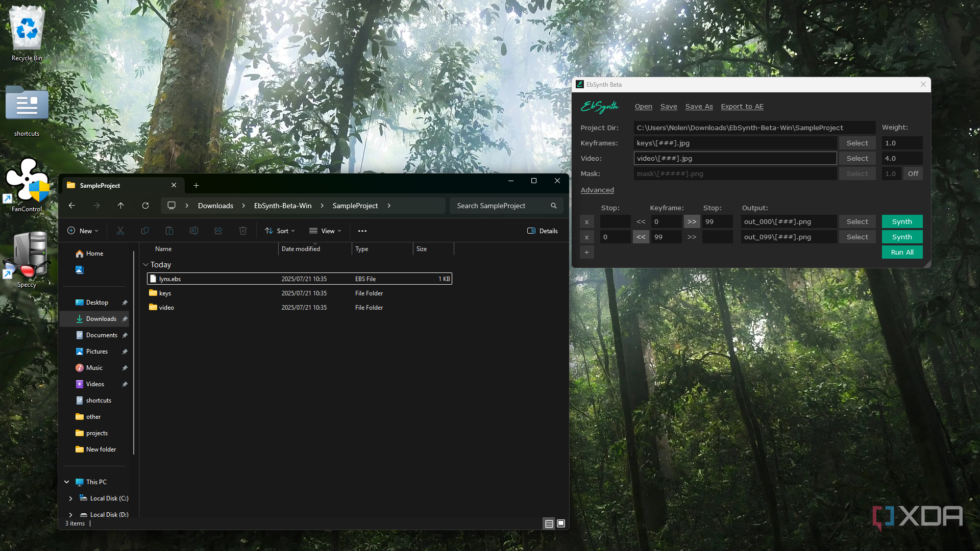Refresh the SampleProject folder view

145,206
